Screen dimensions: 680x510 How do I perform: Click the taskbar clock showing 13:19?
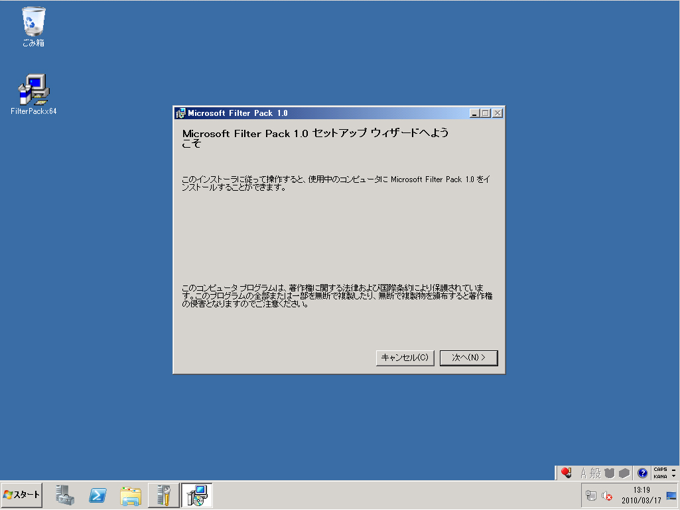click(641, 495)
